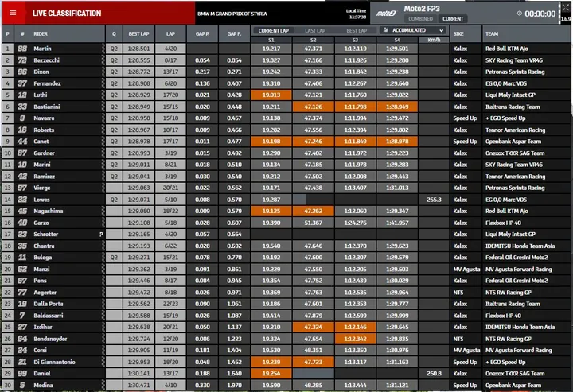Screen dimensions: 573x392
Task: Click the Q column header
Action: [114, 34]
